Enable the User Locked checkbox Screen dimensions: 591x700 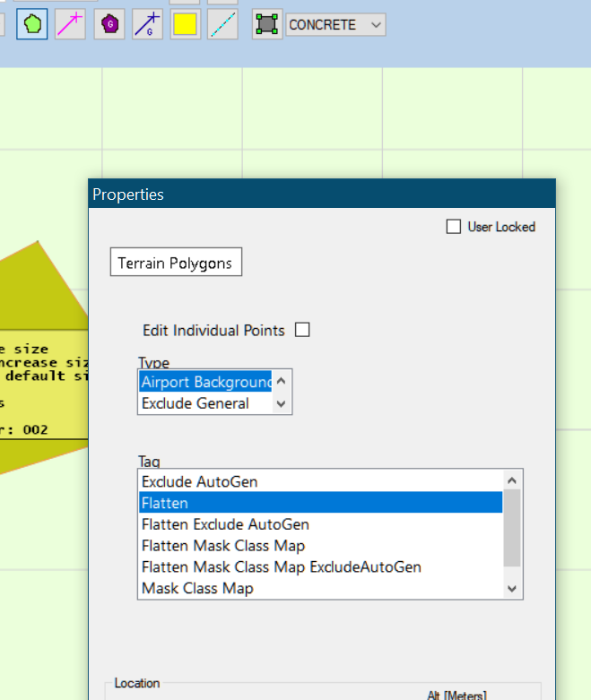point(454,227)
